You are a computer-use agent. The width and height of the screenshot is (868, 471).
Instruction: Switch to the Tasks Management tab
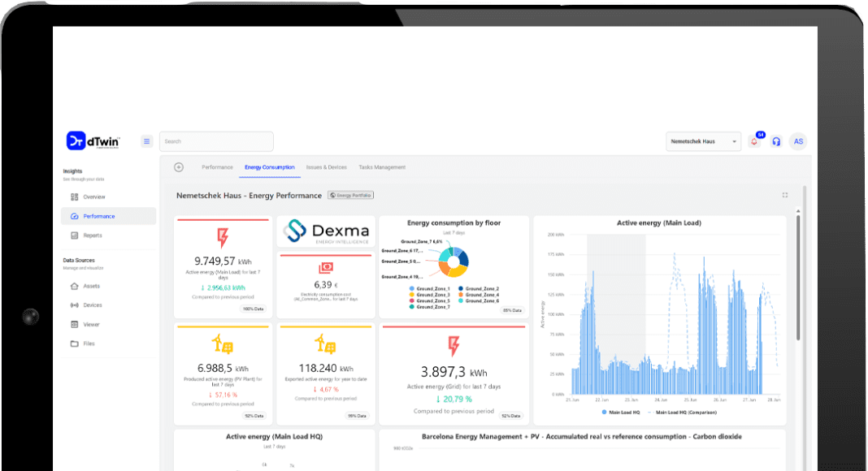coord(382,167)
